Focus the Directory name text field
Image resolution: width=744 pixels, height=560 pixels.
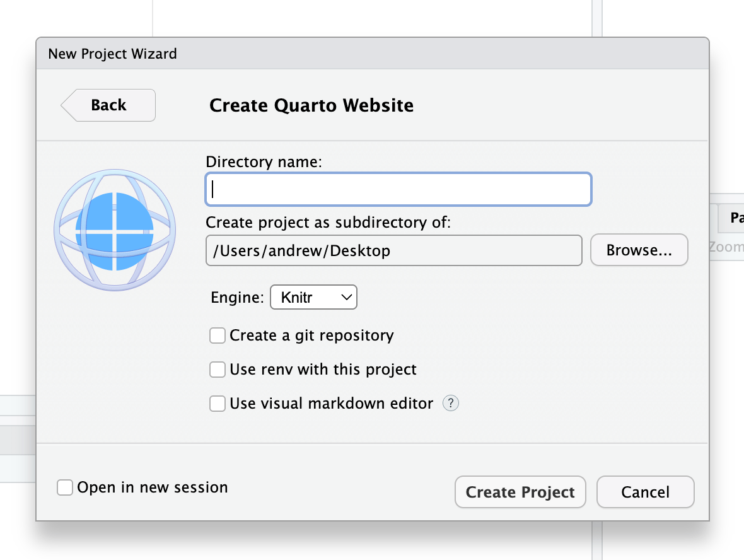tap(398, 189)
